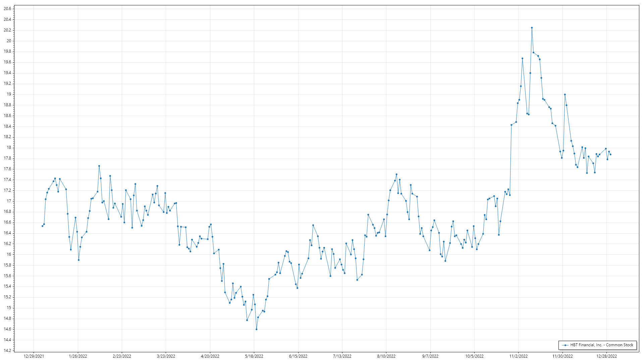This screenshot has width=644, height=362.
Task: Click the 3/23/2022 x-axis date label
Action: tap(166, 356)
